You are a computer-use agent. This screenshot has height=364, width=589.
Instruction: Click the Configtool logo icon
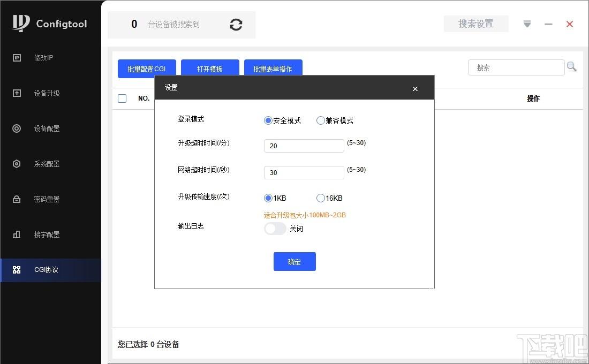[21, 23]
